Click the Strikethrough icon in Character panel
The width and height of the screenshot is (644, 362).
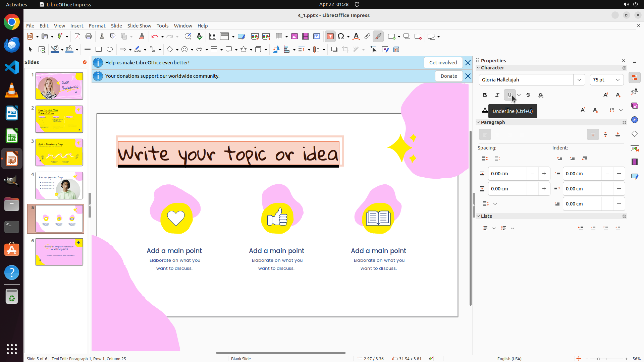528,95
